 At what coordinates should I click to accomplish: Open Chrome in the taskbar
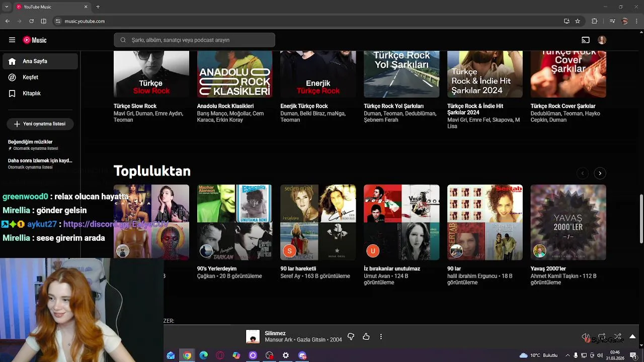click(187, 355)
